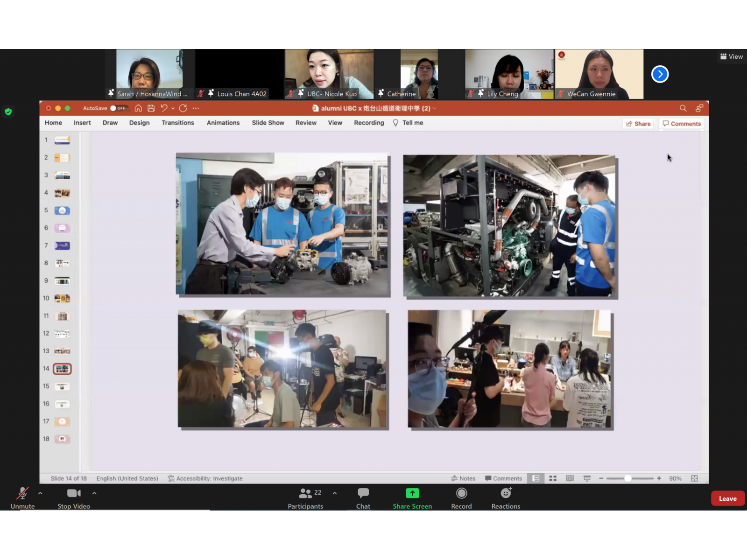Open the Slide Show ribbon tab
Image resolution: width=747 pixels, height=560 pixels.
[268, 123]
